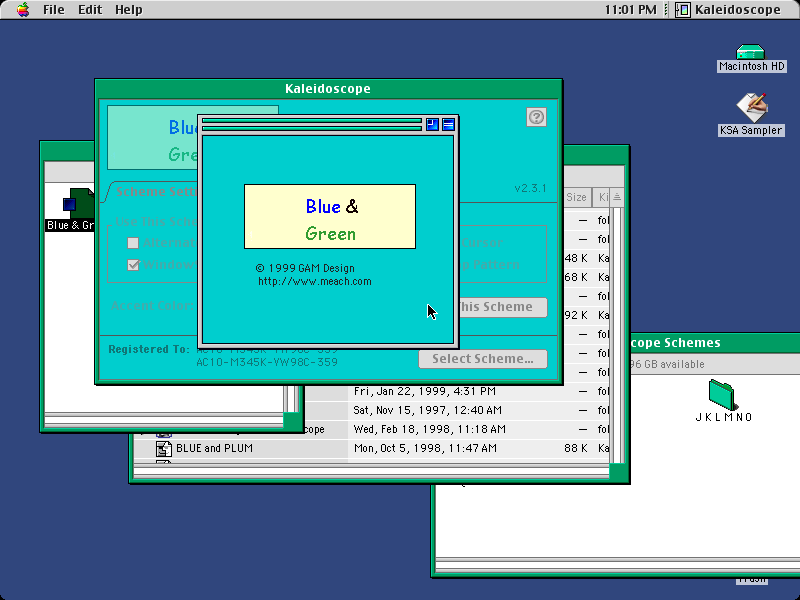This screenshot has width=800, height=600.
Task: Click the date Fri, Jan 22, 1999, 4:31 PM
Action: click(x=424, y=391)
